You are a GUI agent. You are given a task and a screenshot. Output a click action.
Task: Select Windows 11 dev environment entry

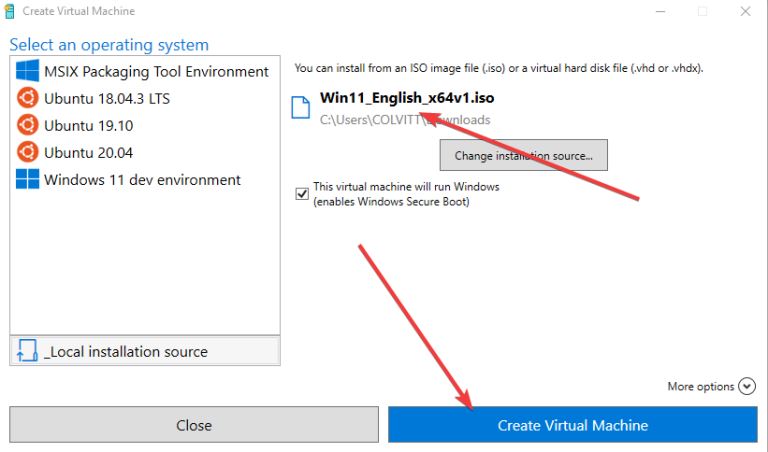(145, 180)
